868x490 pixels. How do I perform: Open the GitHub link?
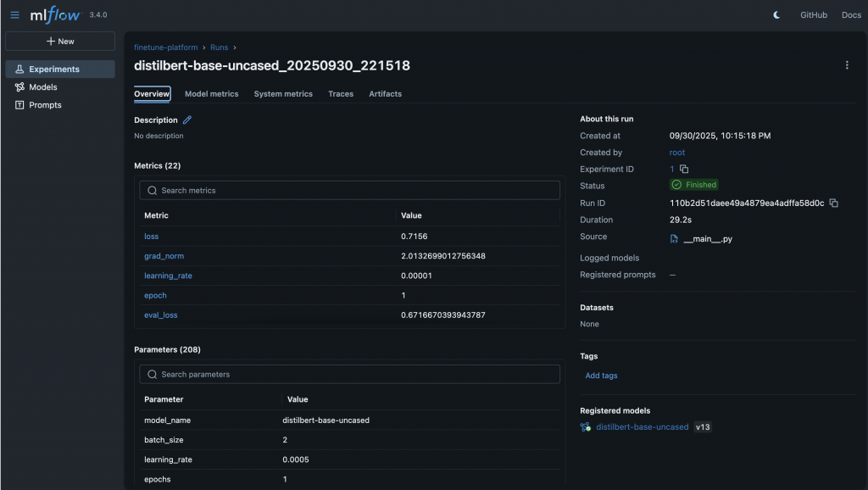[x=813, y=15]
